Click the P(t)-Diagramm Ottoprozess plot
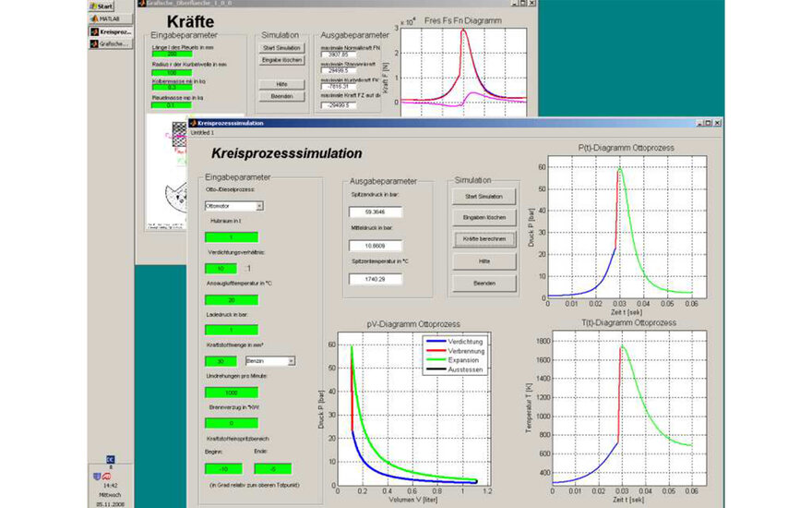The image size is (812, 508). (x=627, y=227)
